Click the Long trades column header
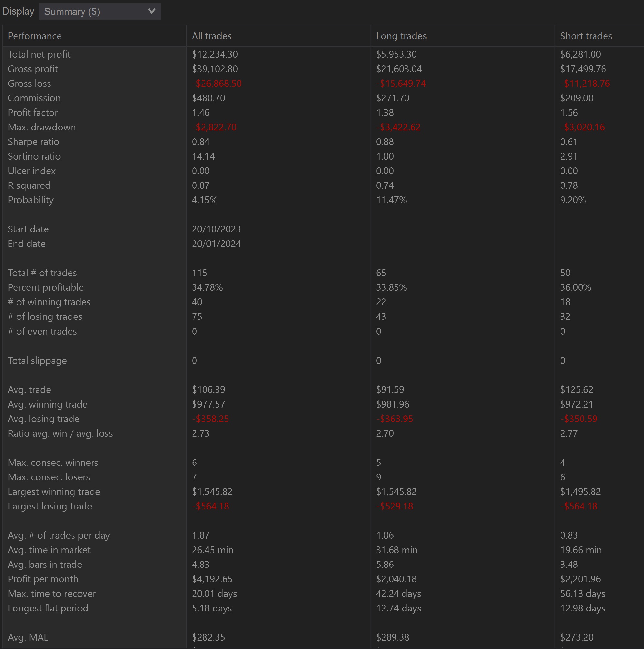644x649 pixels. (401, 36)
